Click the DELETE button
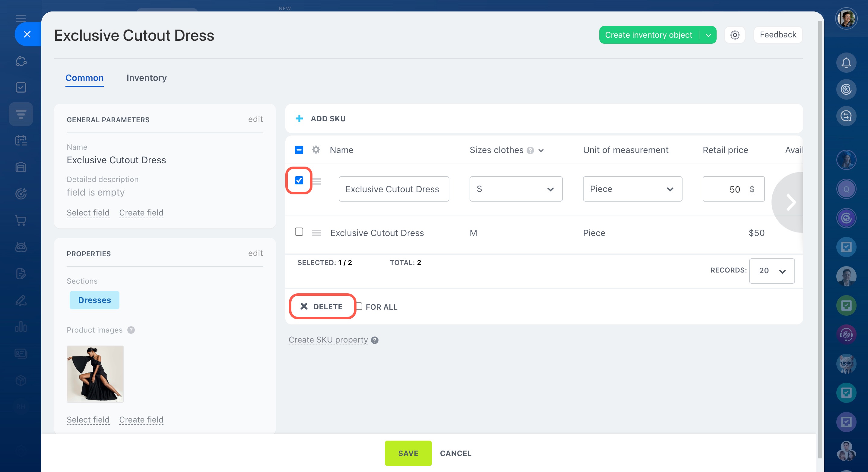The height and width of the screenshot is (472, 868). point(322,306)
